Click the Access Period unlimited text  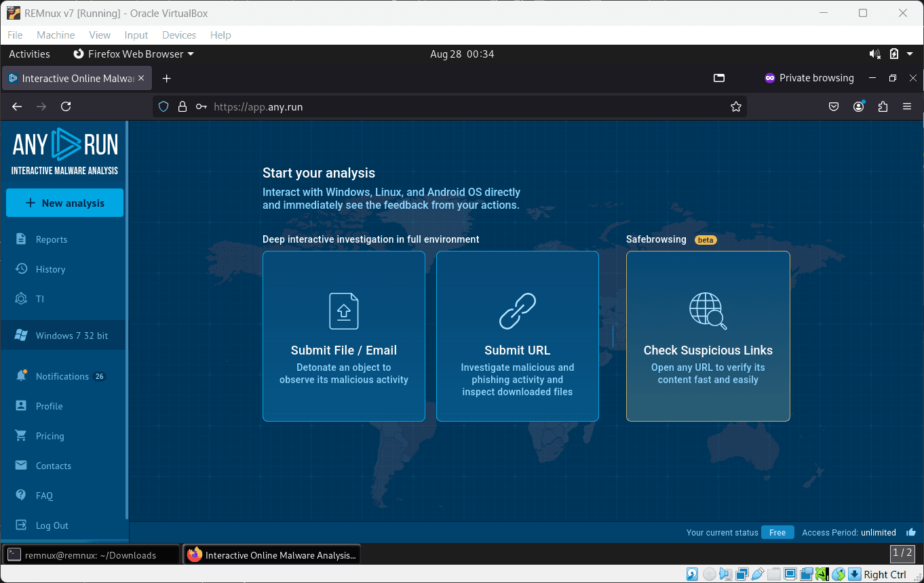click(x=849, y=533)
